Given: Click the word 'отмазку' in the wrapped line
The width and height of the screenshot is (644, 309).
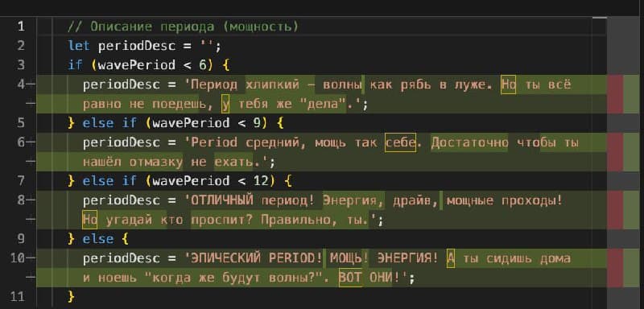Looking at the screenshot, I should pos(156,162).
